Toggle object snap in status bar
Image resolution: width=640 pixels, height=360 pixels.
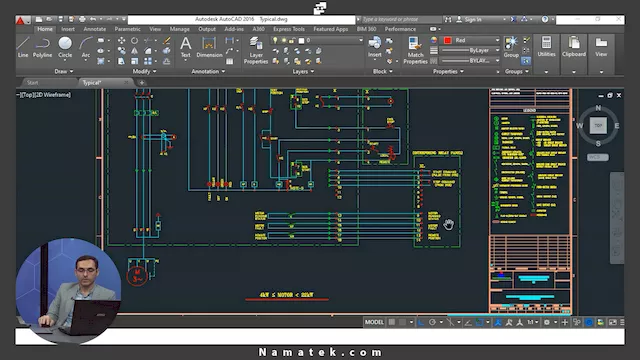480,322
